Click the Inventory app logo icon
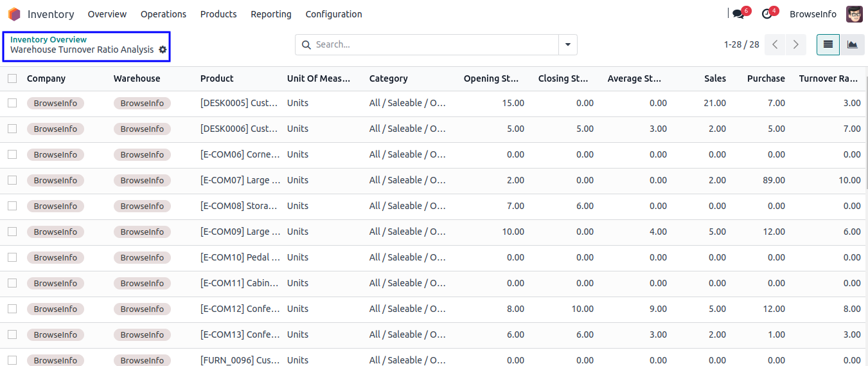 pos(14,14)
